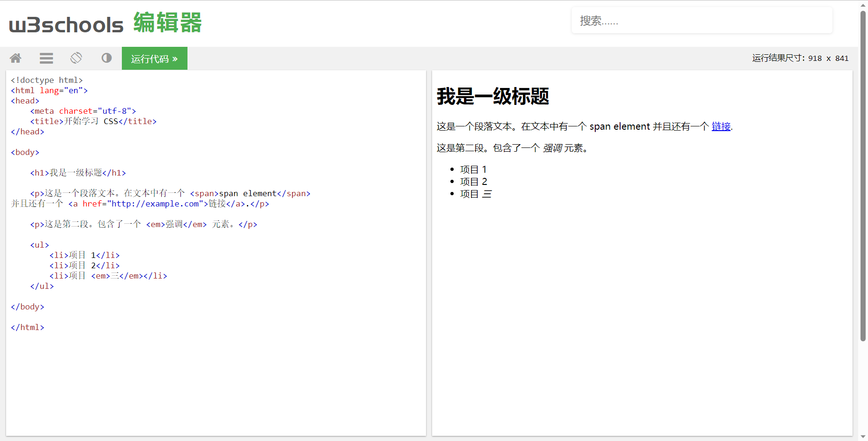Run the code with 运行代码 button
The height and width of the screenshot is (441, 868).
tap(155, 59)
